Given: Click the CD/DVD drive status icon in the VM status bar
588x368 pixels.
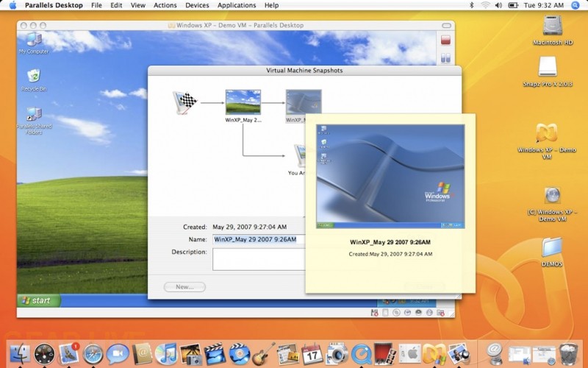Looking at the screenshot, I should pyautogui.click(x=396, y=312).
